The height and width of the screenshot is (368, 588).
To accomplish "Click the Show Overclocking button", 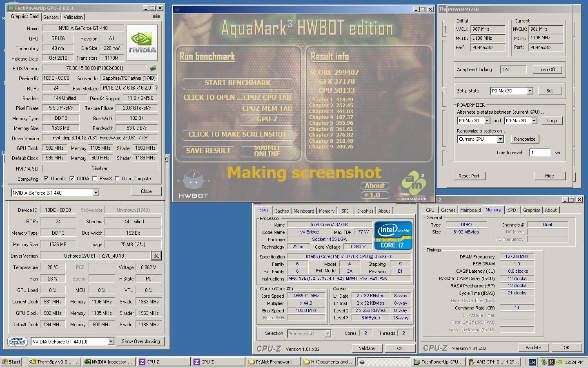I will point(140,341).
